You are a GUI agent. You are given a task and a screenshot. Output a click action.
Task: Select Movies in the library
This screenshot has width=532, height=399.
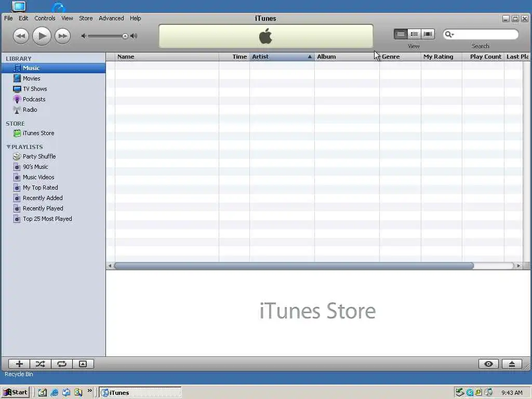[x=54, y=78]
